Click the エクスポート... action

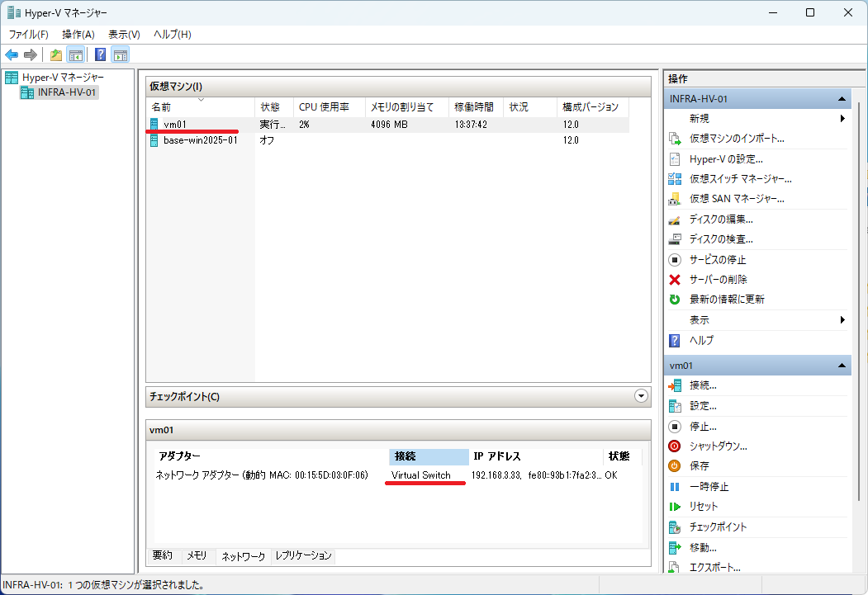[x=714, y=567]
